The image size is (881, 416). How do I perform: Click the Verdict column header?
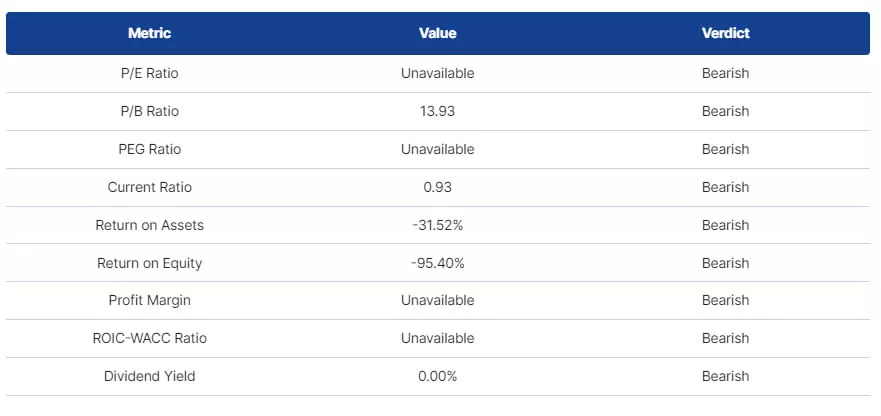coord(725,33)
